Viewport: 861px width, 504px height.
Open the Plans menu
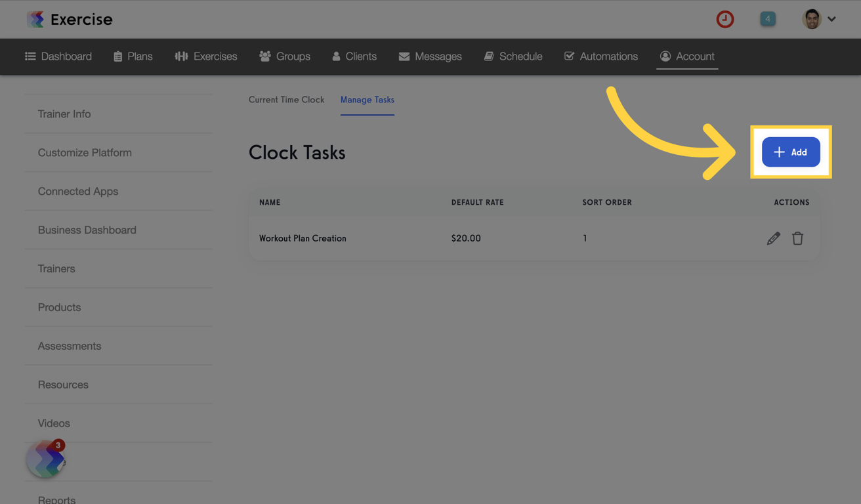click(133, 56)
